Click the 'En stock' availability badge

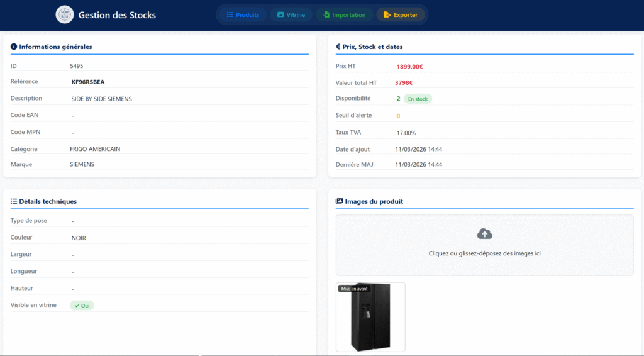[x=418, y=99]
